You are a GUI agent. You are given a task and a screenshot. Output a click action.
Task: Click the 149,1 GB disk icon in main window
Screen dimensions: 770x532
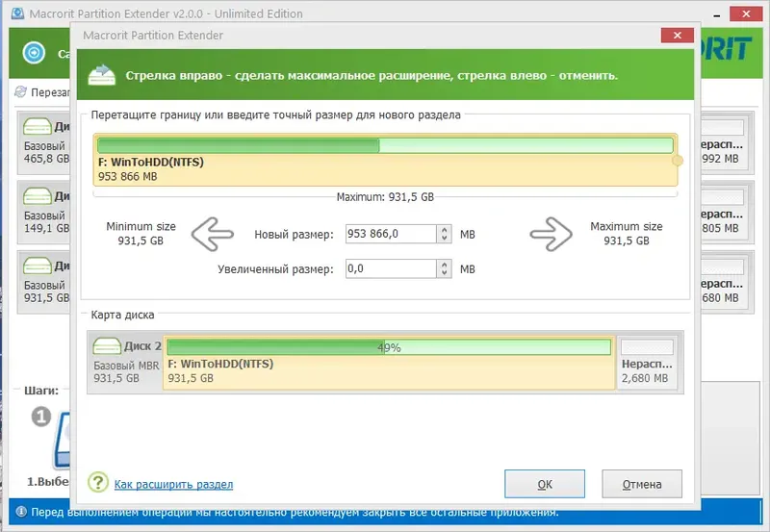click(x=37, y=196)
